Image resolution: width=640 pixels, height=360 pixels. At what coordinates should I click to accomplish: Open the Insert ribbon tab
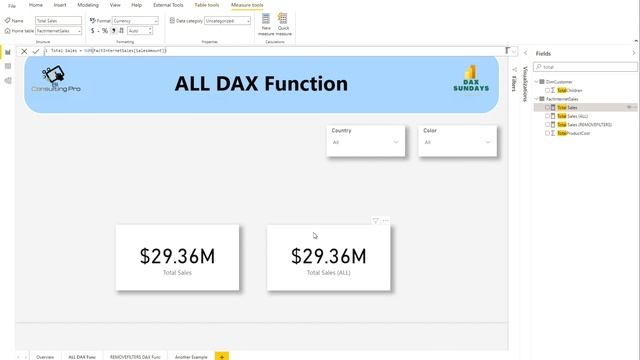[x=60, y=5]
